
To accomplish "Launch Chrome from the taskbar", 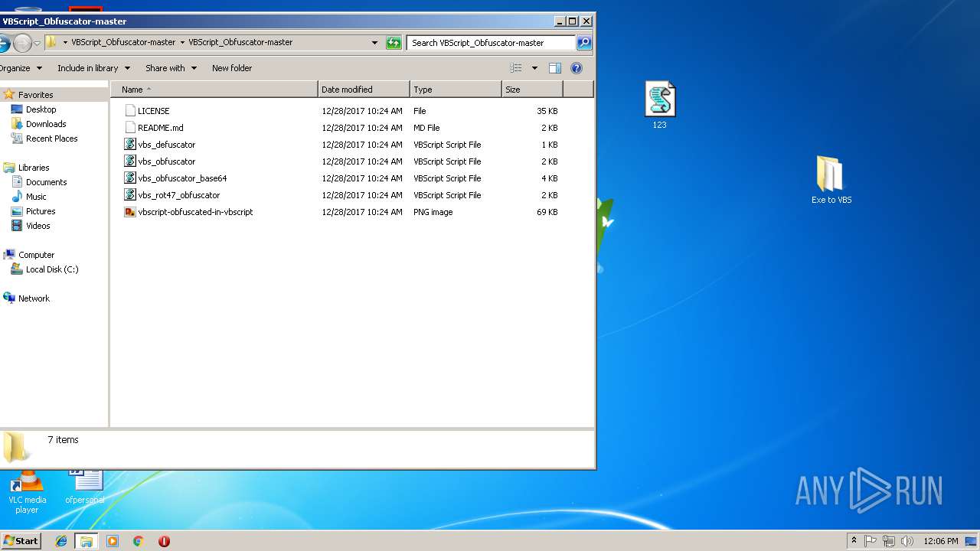I will (x=138, y=541).
